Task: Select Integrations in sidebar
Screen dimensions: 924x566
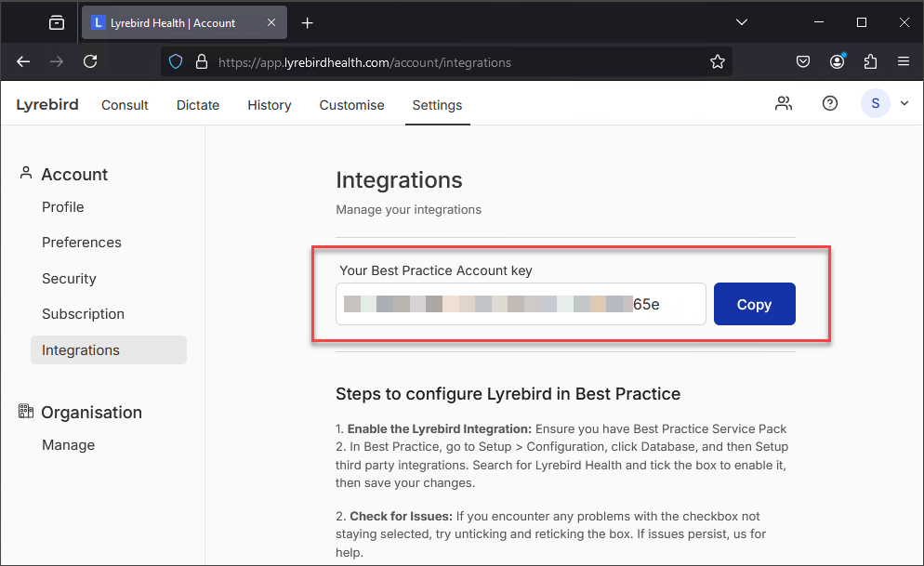Action: click(109, 349)
